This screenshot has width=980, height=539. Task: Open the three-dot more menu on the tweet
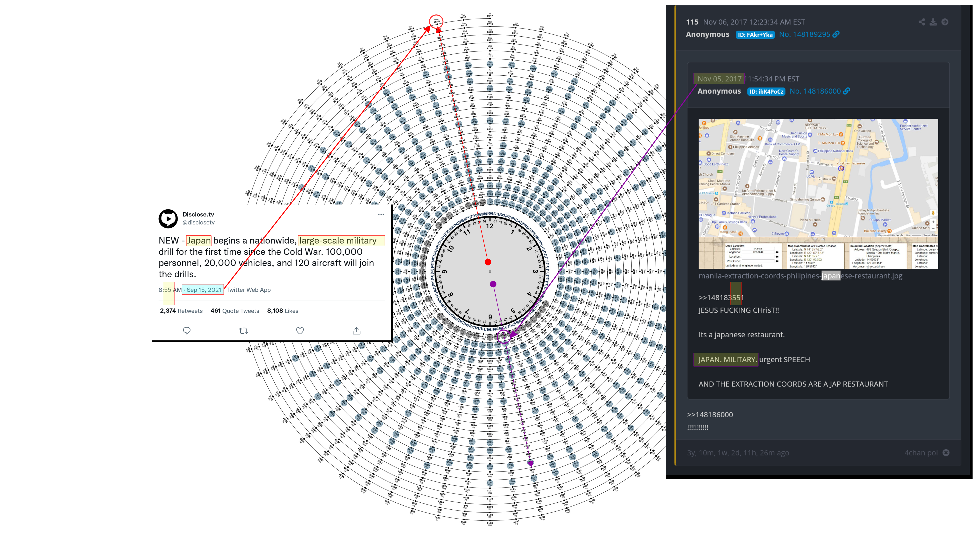pyautogui.click(x=381, y=215)
